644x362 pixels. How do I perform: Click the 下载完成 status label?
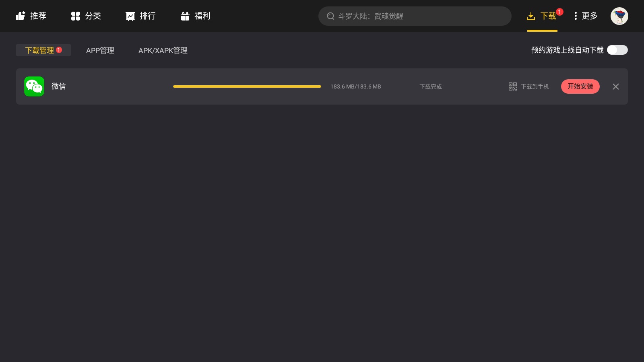[x=431, y=86]
